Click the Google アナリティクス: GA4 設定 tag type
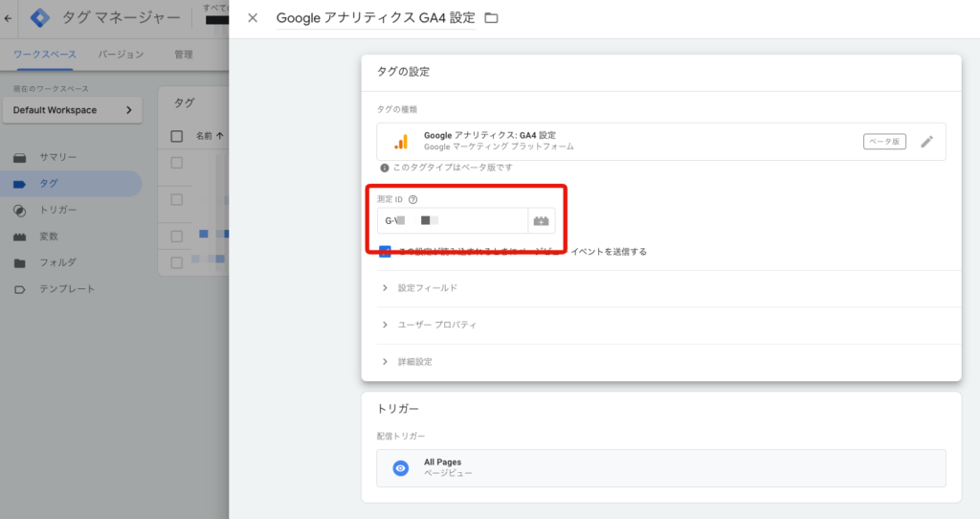 tap(661, 142)
